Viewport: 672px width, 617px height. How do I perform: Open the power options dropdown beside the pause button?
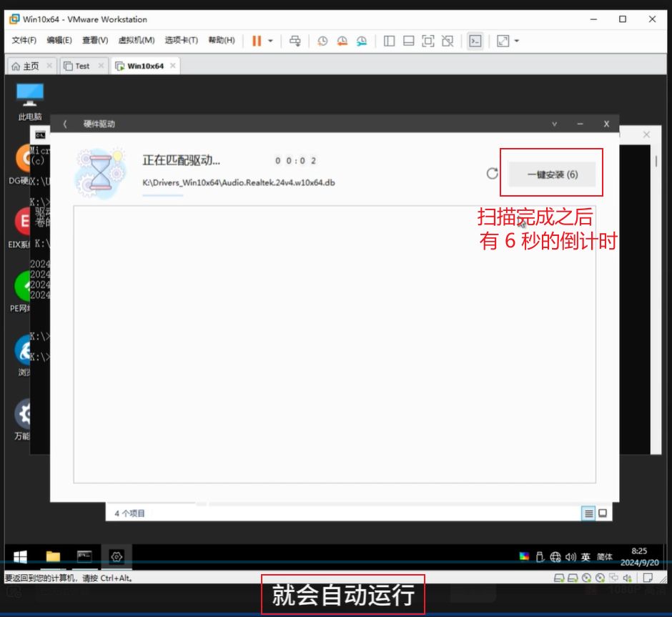click(270, 41)
